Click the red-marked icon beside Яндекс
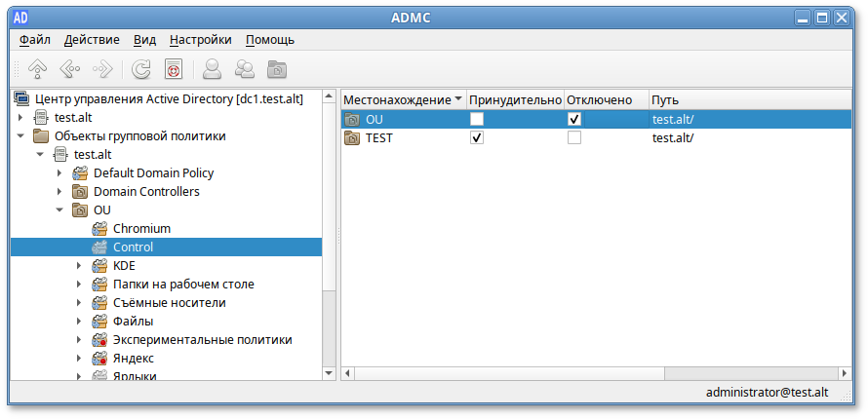868x419 pixels. (99, 359)
